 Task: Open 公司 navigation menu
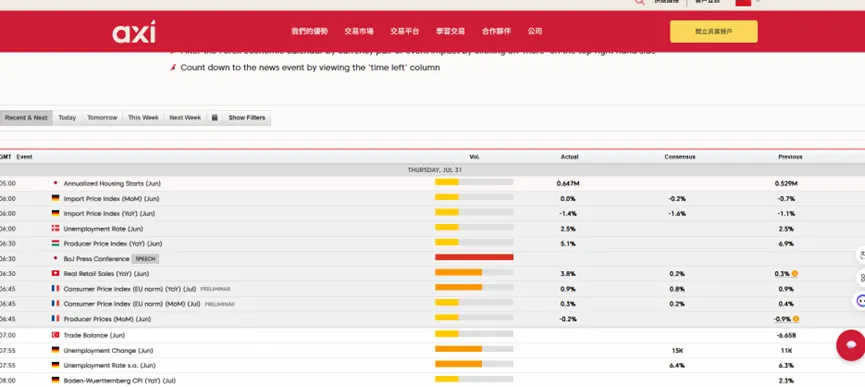pyautogui.click(x=535, y=31)
